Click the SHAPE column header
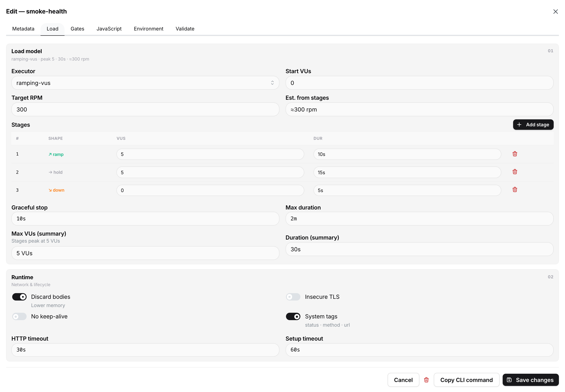This screenshot has width=565, height=392. [56, 138]
